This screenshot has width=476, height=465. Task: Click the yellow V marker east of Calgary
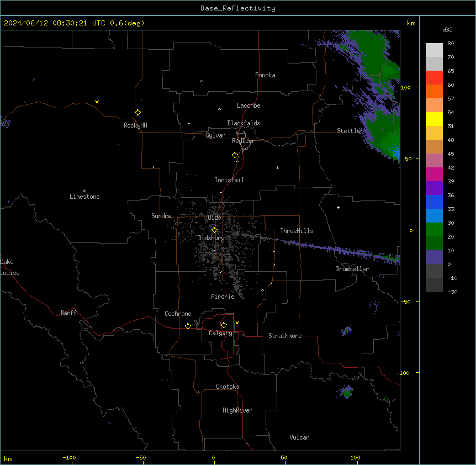coord(237,323)
